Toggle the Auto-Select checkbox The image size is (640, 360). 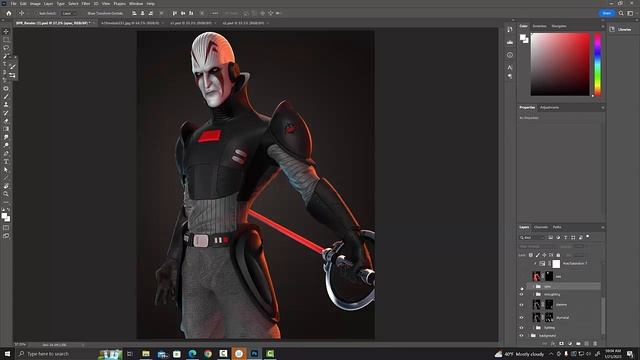36,13
